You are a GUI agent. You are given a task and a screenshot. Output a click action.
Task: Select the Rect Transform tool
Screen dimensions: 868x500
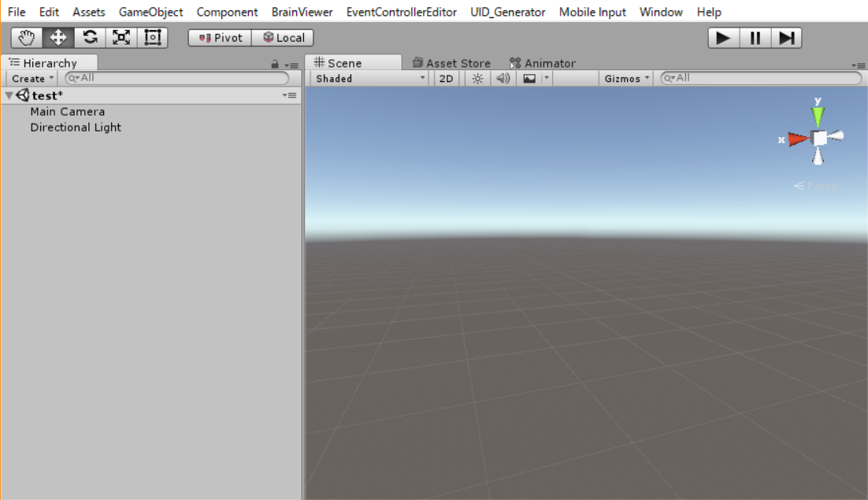(x=153, y=38)
